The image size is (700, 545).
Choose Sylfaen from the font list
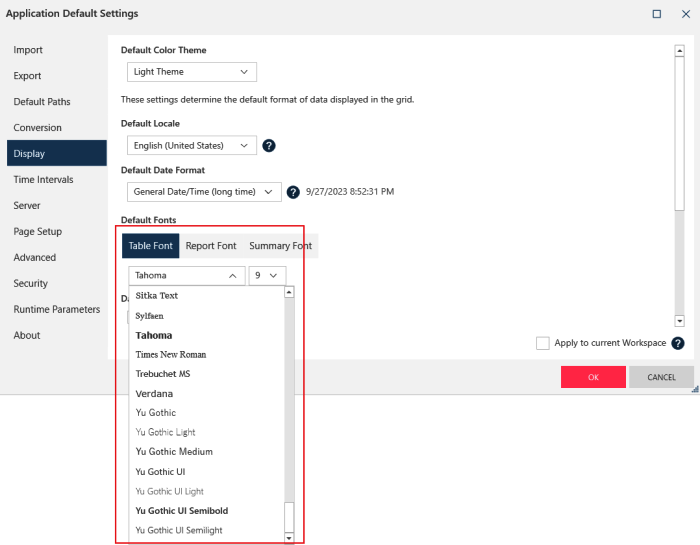coord(207,316)
